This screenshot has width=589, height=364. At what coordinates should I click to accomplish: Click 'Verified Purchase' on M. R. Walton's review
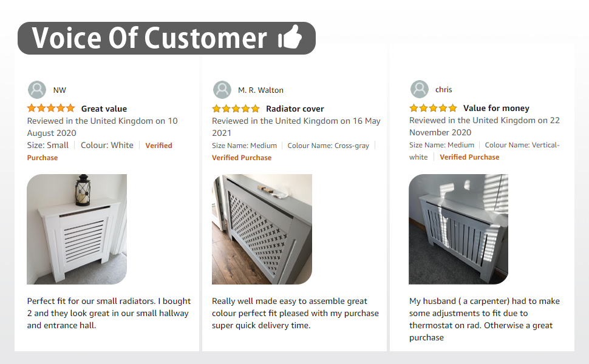pos(242,157)
